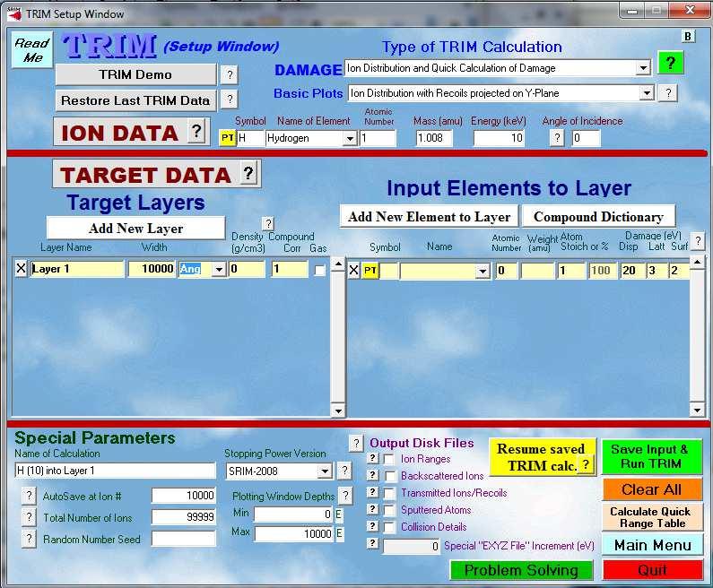Open help next to TRIM Demo
Image resolution: width=713 pixels, height=588 pixels.
click(230, 74)
